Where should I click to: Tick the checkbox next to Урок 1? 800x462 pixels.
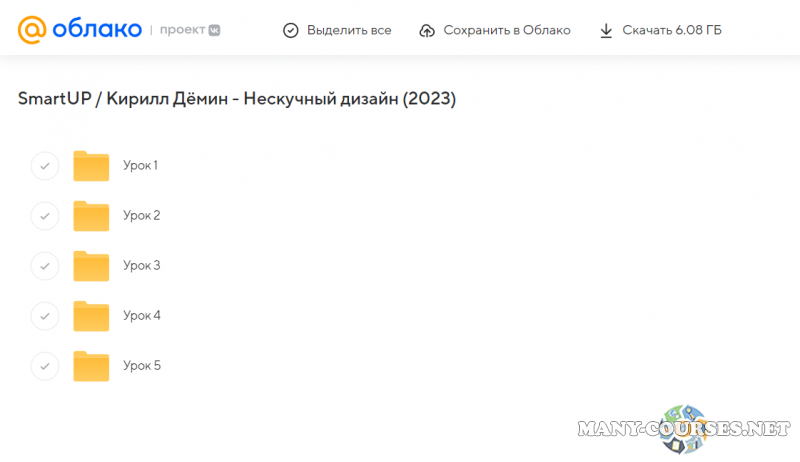(x=45, y=166)
